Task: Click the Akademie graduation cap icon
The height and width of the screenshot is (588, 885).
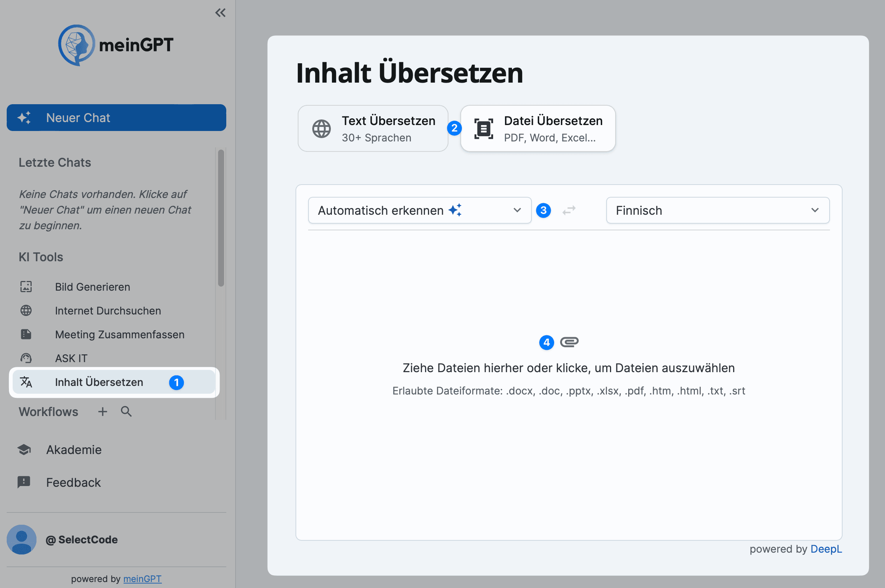Action: [23, 450]
